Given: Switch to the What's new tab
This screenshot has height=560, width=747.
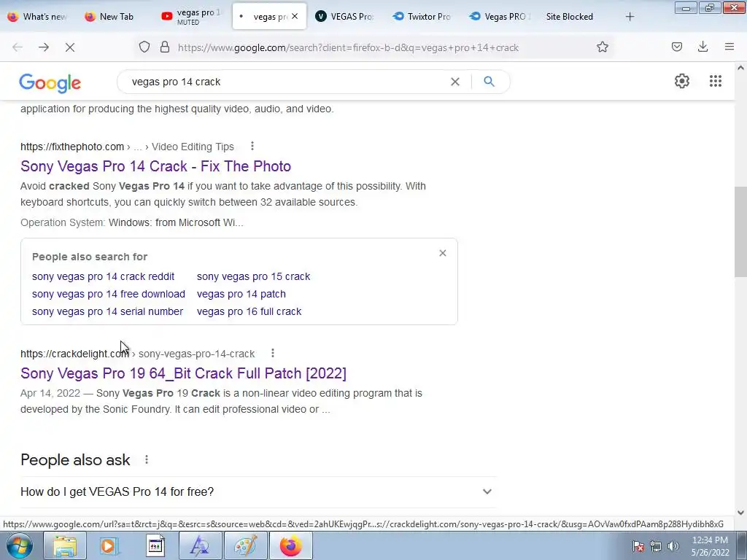Looking at the screenshot, I should pyautogui.click(x=39, y=17).
